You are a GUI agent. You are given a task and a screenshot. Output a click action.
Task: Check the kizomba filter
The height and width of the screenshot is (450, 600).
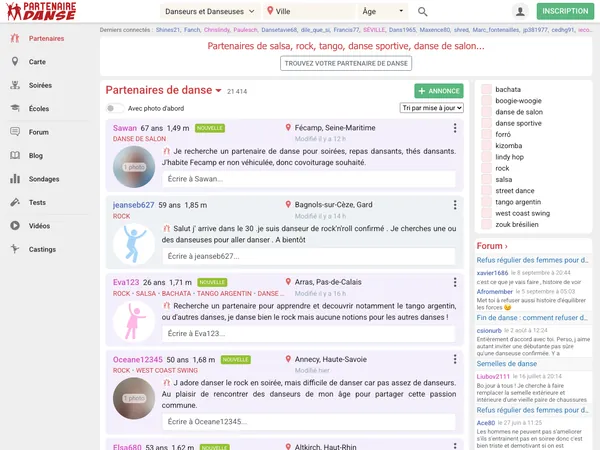486,145
